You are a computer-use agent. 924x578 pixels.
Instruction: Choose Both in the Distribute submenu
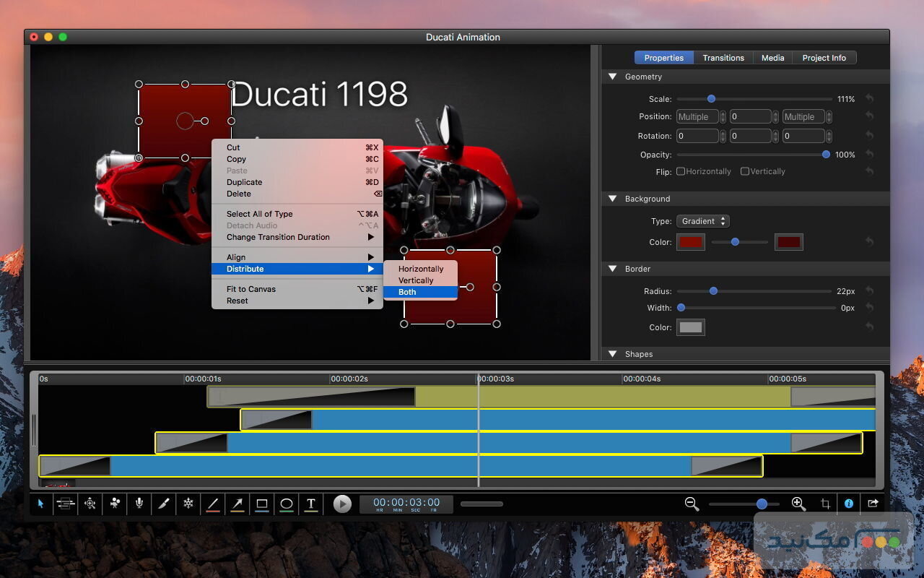(x=408, y=292)
